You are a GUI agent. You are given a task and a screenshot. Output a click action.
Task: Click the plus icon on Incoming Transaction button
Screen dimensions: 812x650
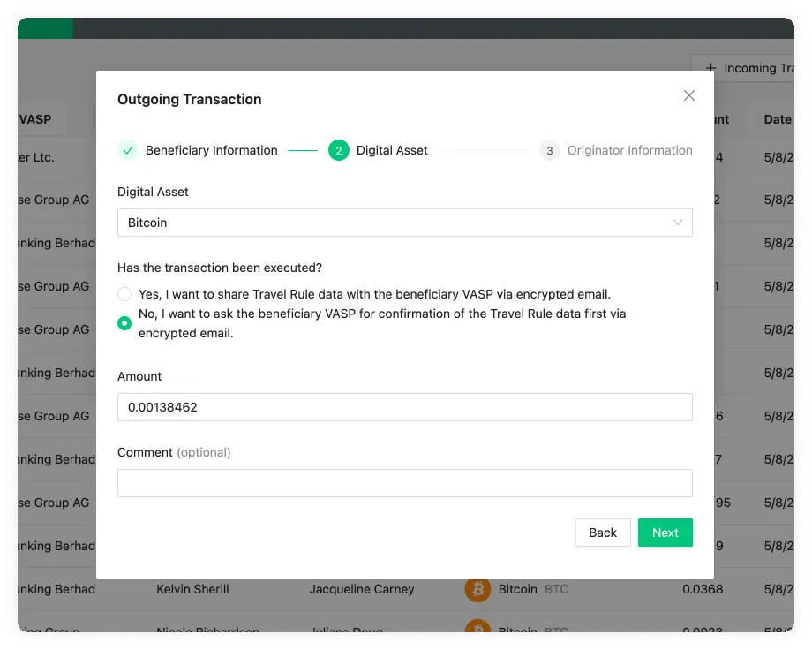(710, 68)
